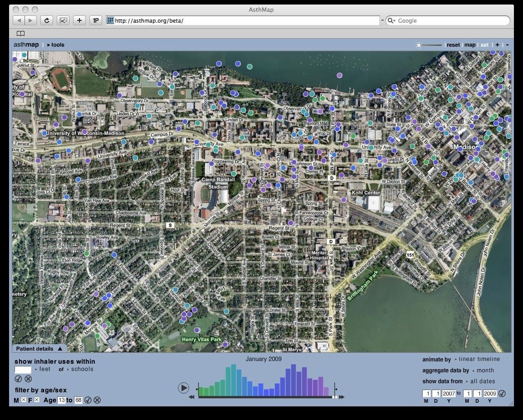523x420 pixels.
Task: Click the Henry Vilas Park label
Action: [202, 339]
